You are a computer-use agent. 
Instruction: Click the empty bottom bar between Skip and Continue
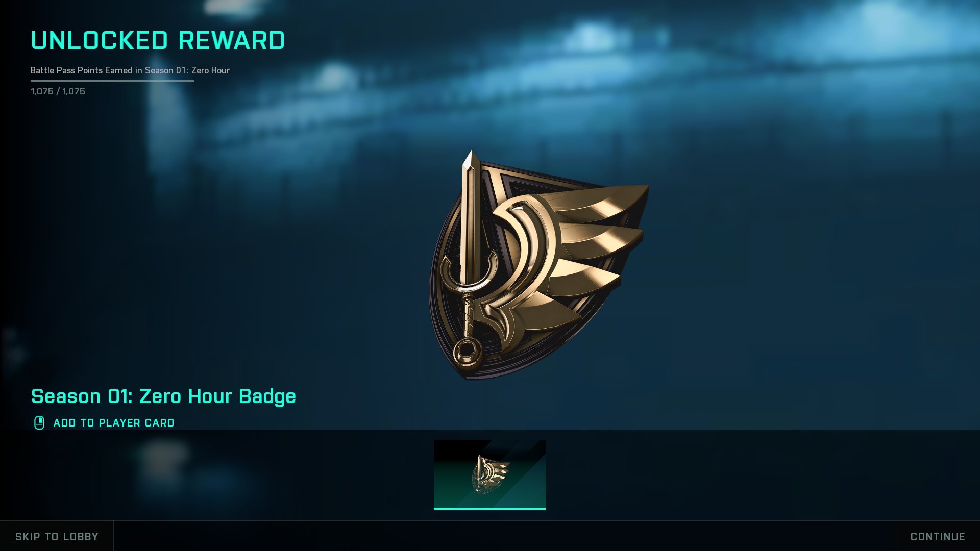click(x=504, y=536)
